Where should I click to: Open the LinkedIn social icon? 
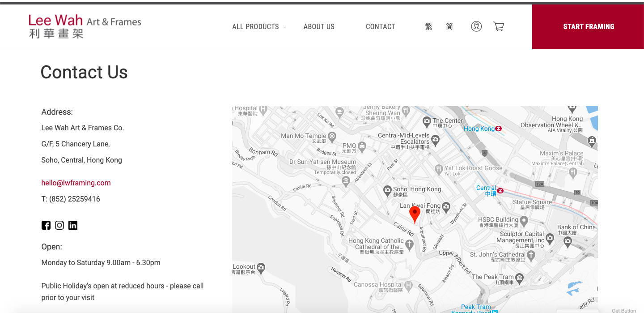(73, 225)
